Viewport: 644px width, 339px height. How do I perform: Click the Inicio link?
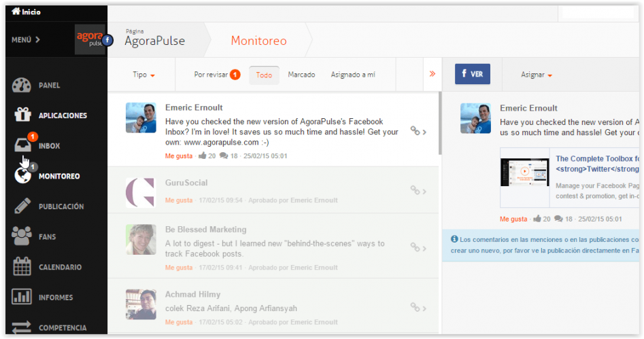pyautogui.click(x=31, y=12)
